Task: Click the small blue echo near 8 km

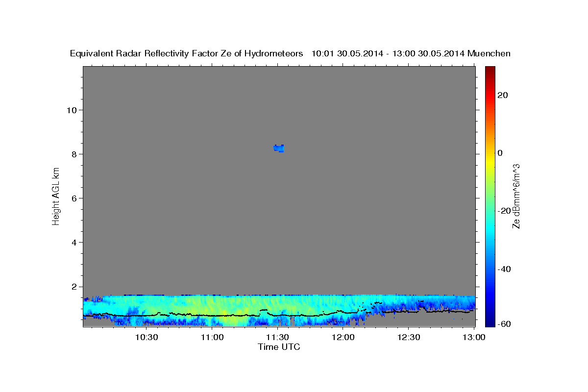Action: [x=279, y=148]
